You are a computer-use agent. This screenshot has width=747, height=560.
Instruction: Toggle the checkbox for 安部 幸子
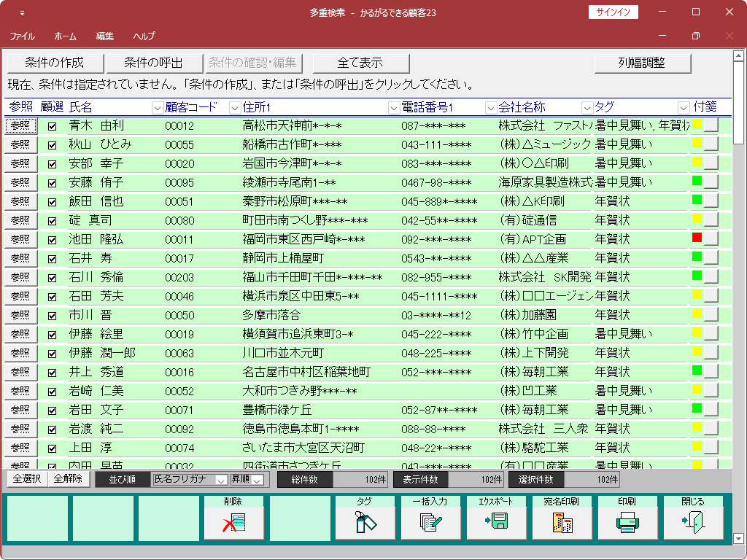tap(52, 164)
